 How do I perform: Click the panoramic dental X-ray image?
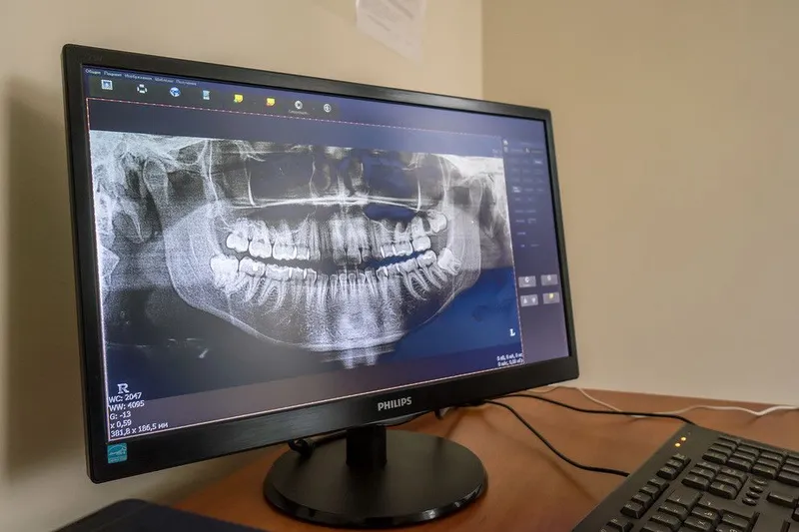pyautogui.click(x=310, y=250)
